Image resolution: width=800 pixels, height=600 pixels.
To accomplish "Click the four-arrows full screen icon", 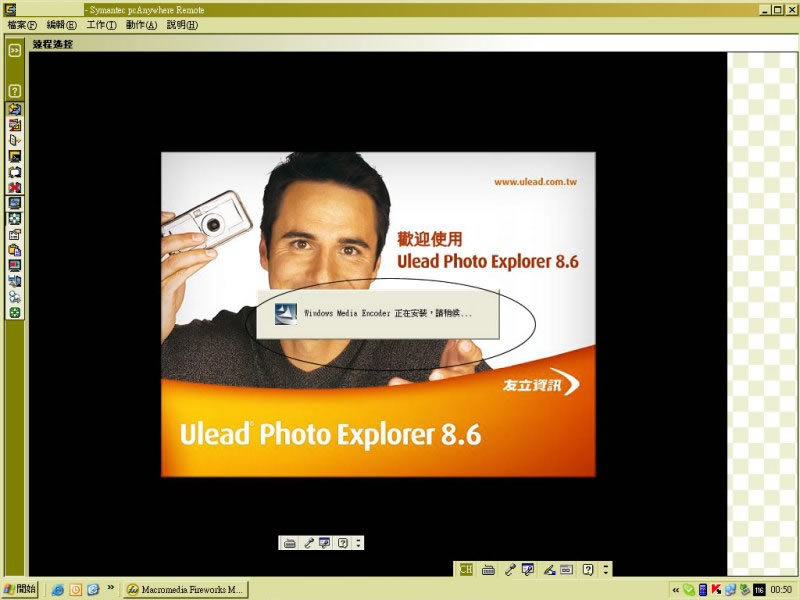I will tap(15, 218).
